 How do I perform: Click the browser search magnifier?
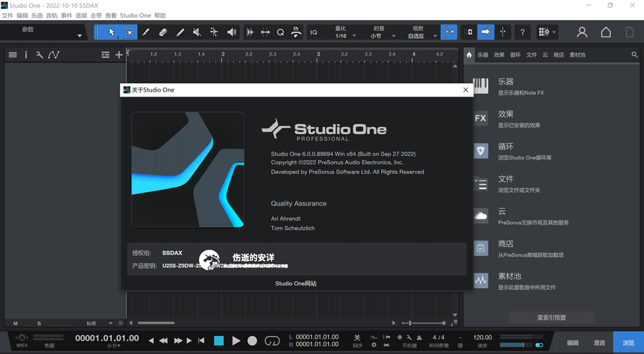coord(634,55)
